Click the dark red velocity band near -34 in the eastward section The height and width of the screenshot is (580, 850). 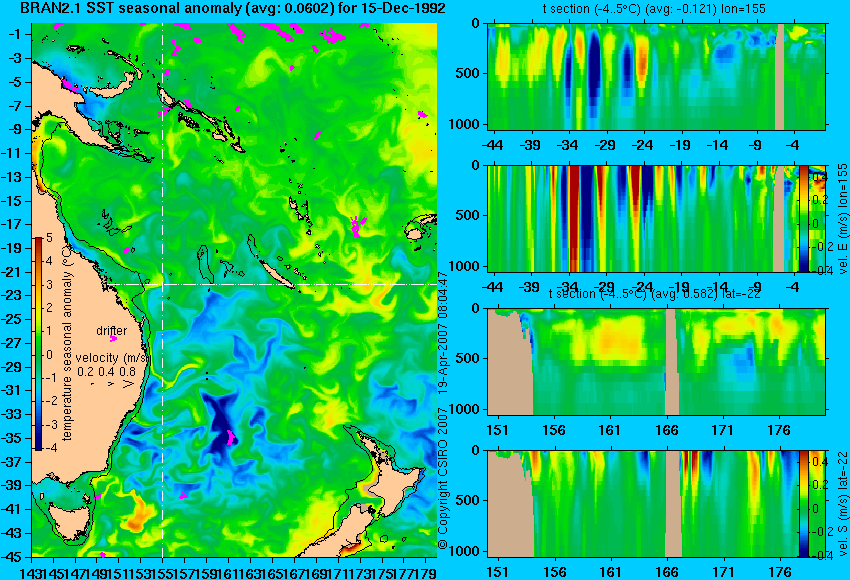[573, 219]
